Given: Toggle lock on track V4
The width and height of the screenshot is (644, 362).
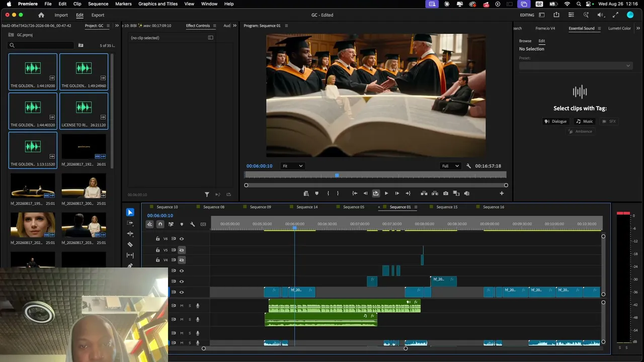Looking at the screenshot, I should [x=157, y=260].
